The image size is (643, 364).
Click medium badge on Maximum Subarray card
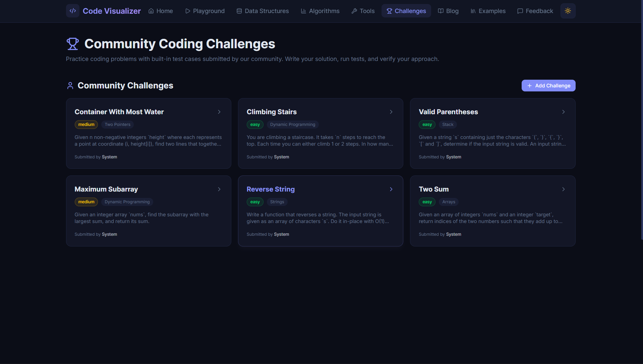[86, 202]
